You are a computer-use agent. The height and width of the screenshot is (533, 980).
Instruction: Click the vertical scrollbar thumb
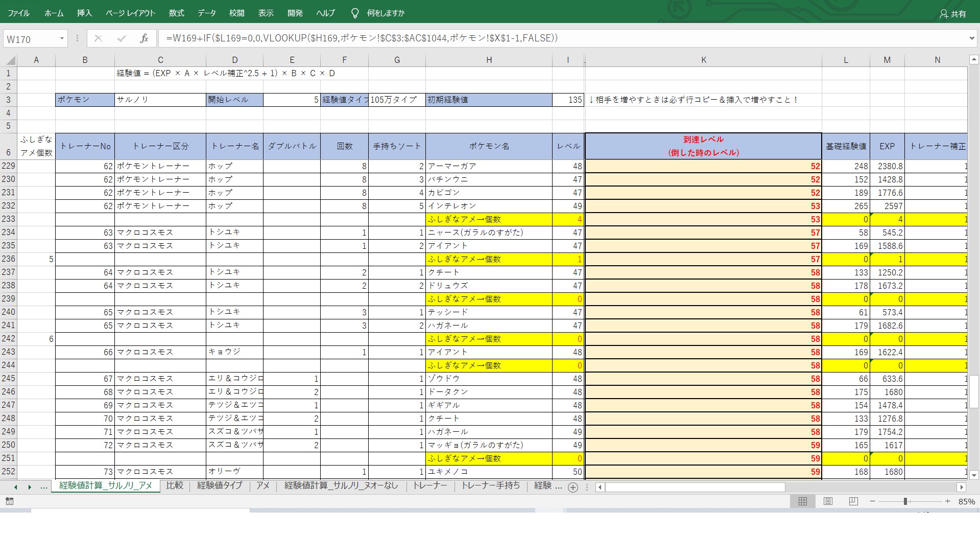[974, 391]
